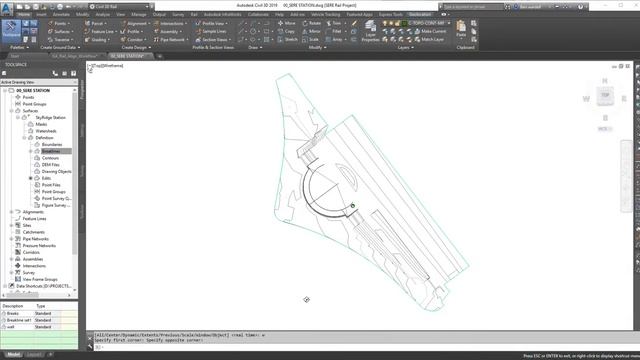The width and height of the screenshot is (640, 360).
Task: Add a new drawing tab with plus button
Action: pyautogui.click(x=160, y=56)
